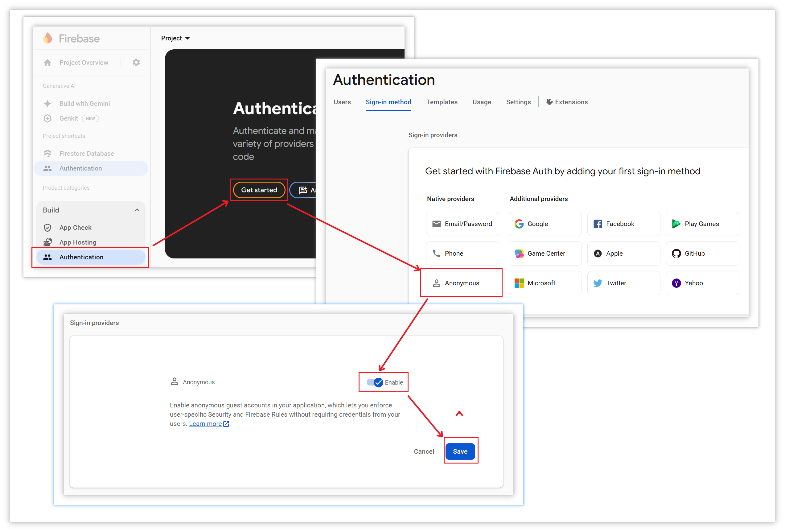The height and width of the screenshot is (532, 785).
Task: Select the Twitter provider tile
Action: point(623,283)
